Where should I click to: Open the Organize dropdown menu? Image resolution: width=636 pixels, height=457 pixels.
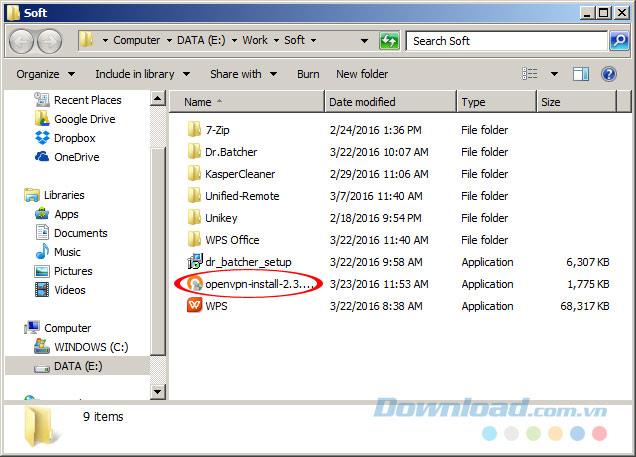coord(45,74)
